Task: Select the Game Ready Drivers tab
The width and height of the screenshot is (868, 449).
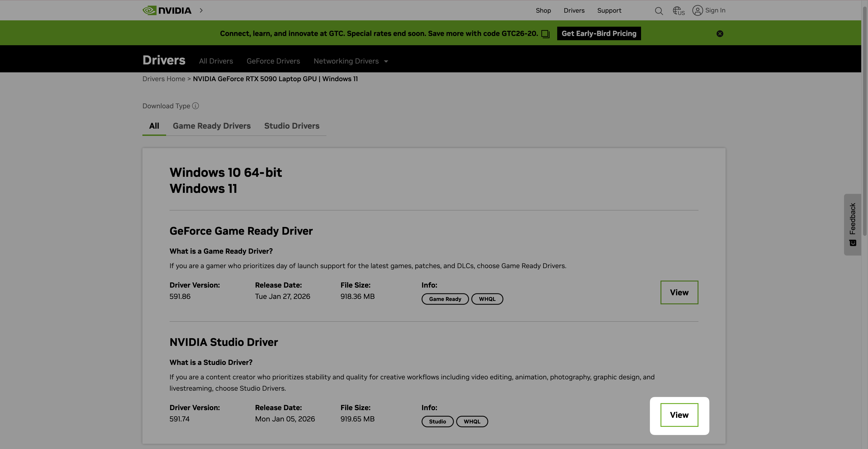Action: tap(212, 126)
